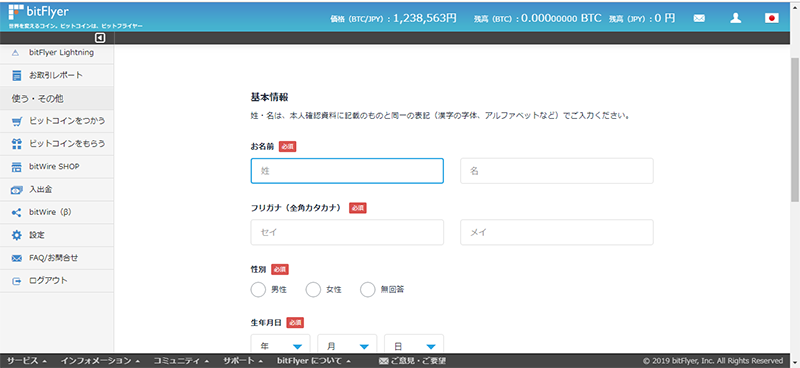
Task: Click the bitFlyer logo
Action: (x=39, y=12)
